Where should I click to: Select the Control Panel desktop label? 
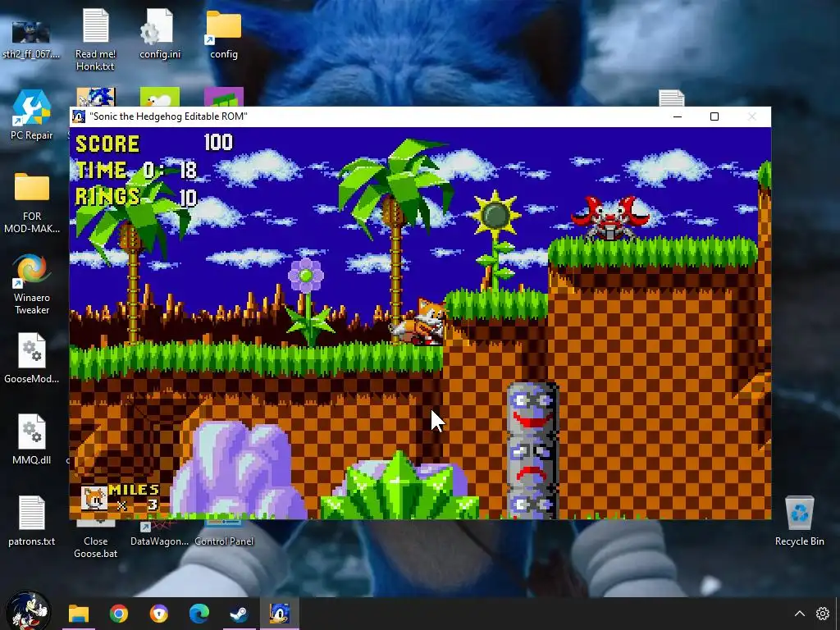coord(224,541)
